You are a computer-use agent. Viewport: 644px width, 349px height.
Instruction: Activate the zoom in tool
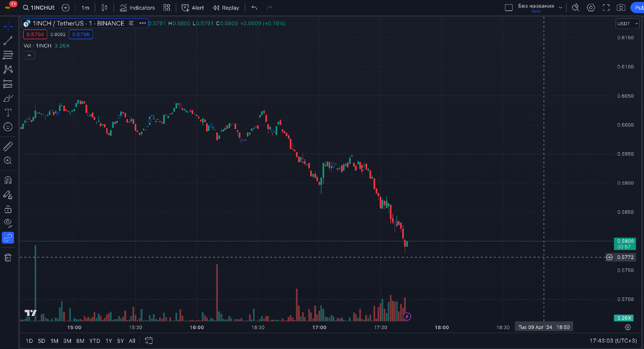click(x=8, y=160)
